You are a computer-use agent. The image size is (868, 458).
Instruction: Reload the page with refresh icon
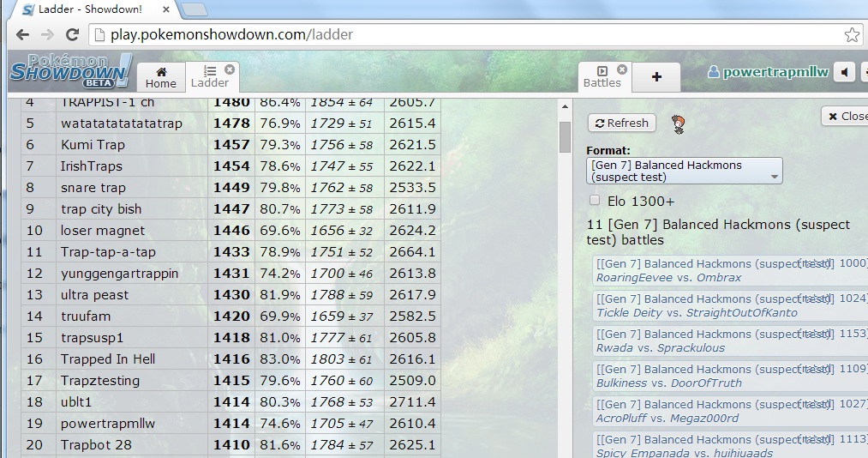(x=72, y=35)
